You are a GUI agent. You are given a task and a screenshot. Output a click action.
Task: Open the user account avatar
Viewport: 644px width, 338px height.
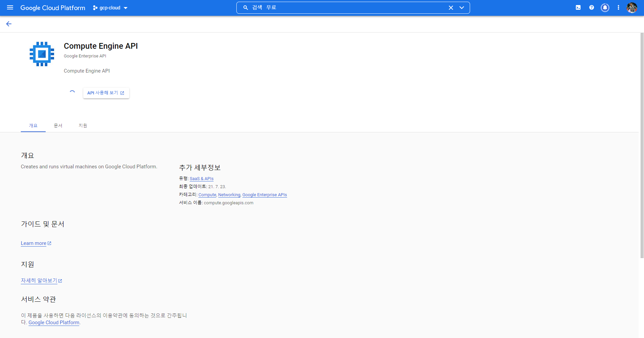[x=632, y=7]
